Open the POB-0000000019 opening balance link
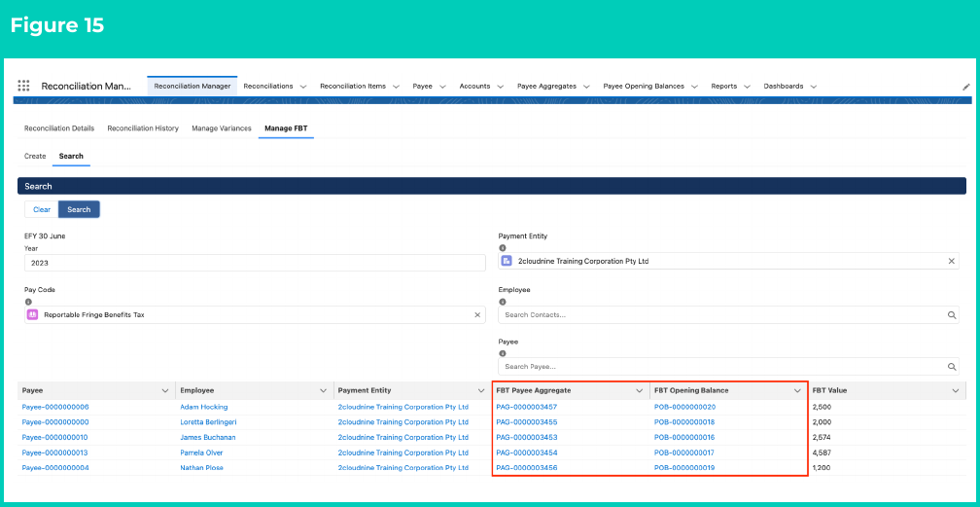The height and width of the screenshot is (507, 980). point(684,467)
